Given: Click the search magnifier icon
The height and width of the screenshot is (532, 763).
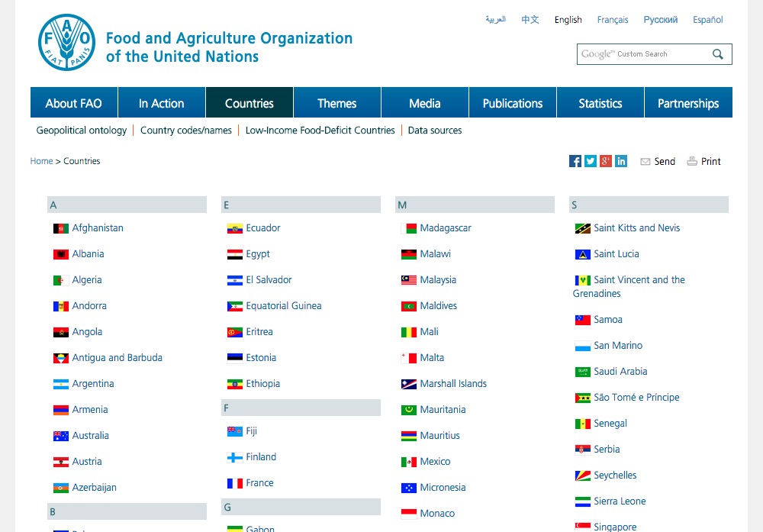Looking at the screenshot, I should coord(718,54).
